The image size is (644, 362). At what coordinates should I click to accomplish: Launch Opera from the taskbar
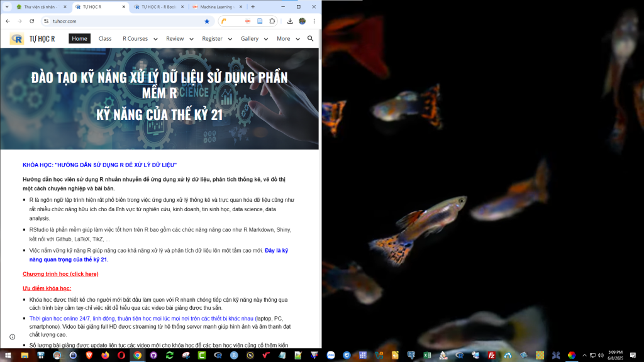point(121,356)
